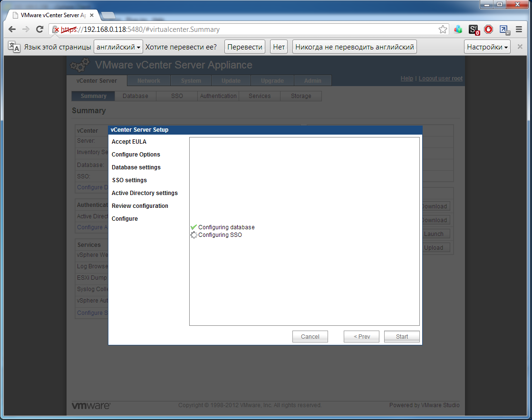532x420 pixels.
Task: Click the green checkmark beside Configuring database
Action: [193, 227]
